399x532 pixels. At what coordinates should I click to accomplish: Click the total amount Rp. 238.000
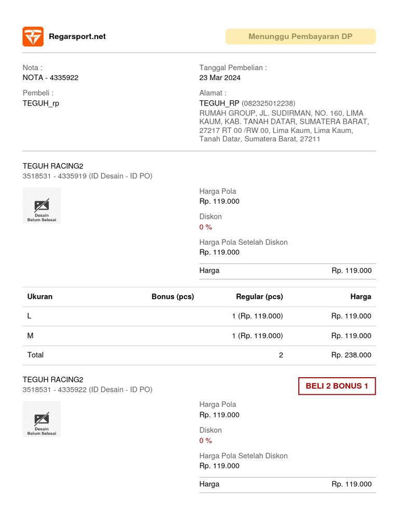[351, 355]
